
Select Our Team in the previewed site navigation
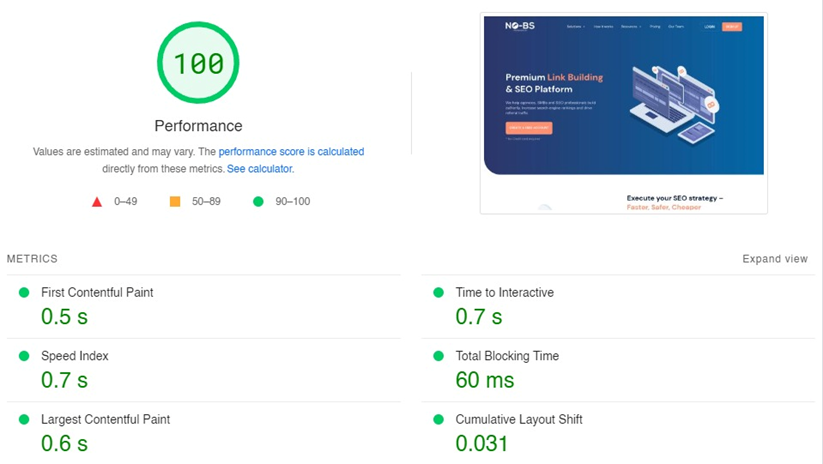pyautogui.click(x=676, y=27)
